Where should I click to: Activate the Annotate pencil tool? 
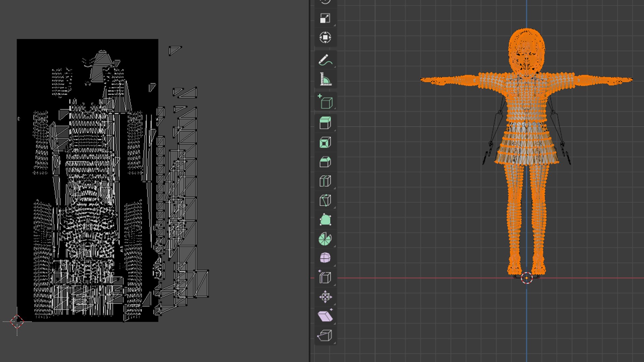coord(325,60)
